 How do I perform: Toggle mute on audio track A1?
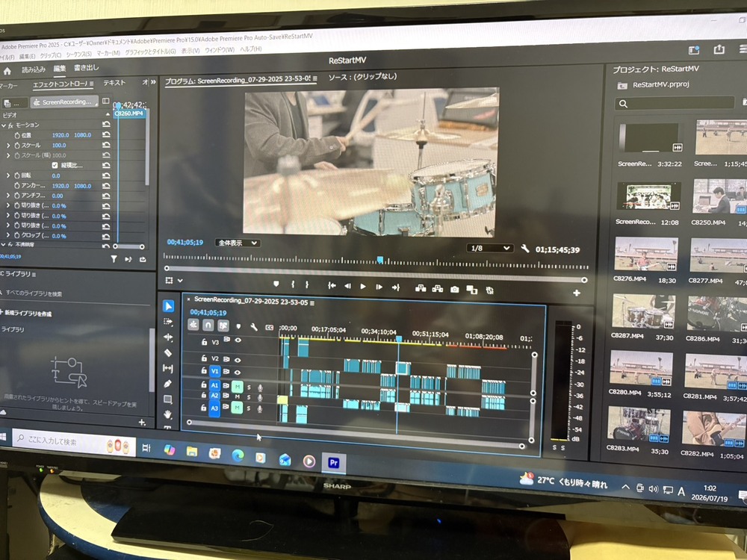(238, 386)
